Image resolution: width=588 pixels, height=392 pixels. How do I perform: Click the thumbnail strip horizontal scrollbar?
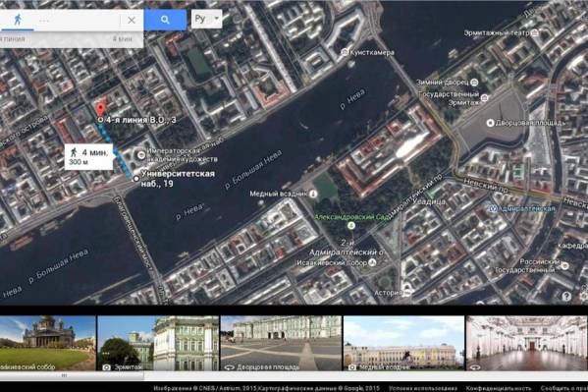point(72,375)
